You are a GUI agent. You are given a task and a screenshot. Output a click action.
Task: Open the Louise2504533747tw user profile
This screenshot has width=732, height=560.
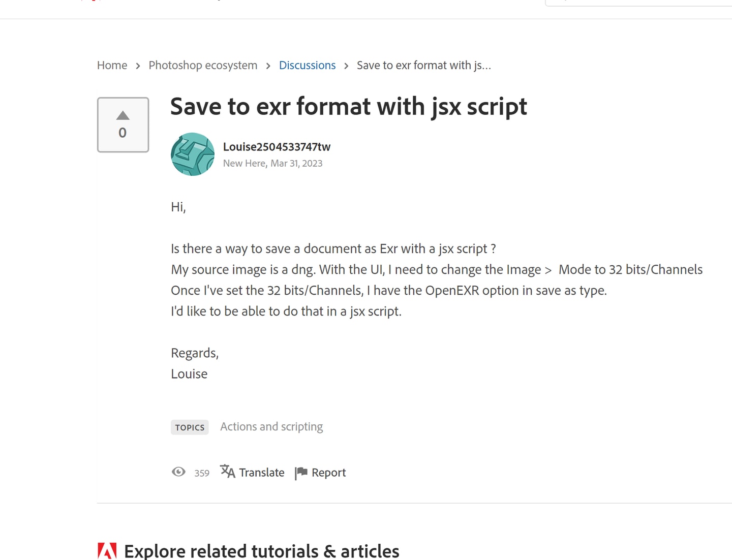pos(277,147)
